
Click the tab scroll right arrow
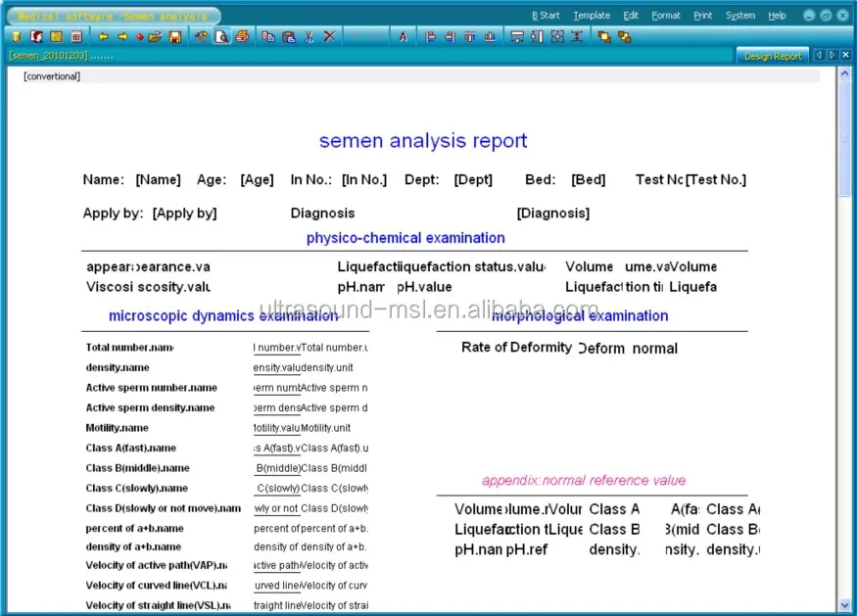(x=833, y=56)
